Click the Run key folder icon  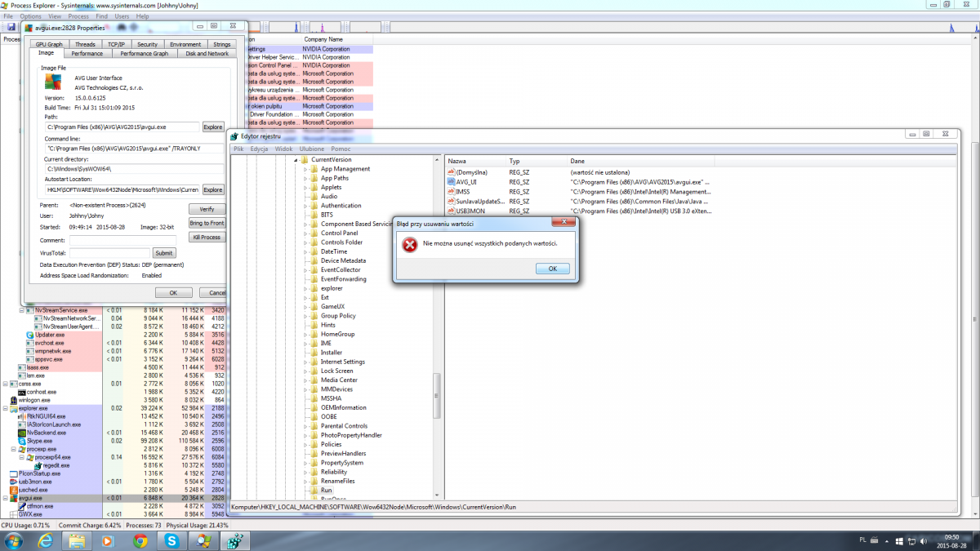coord(314,490)
